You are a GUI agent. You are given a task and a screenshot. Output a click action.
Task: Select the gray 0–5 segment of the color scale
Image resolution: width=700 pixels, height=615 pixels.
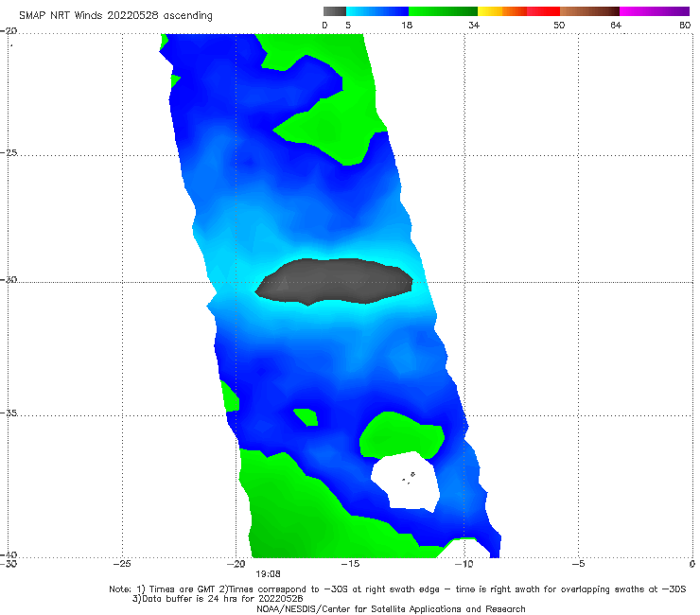click(x=335, y=11)
